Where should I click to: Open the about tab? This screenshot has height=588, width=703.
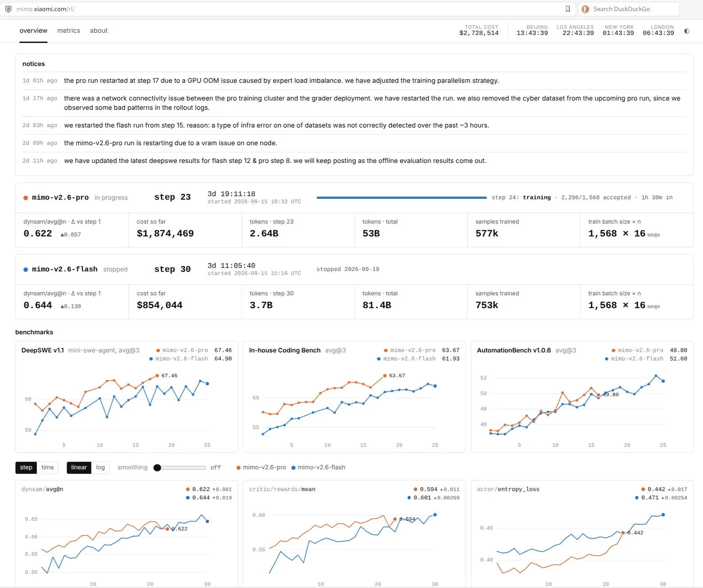pos(99,31)
